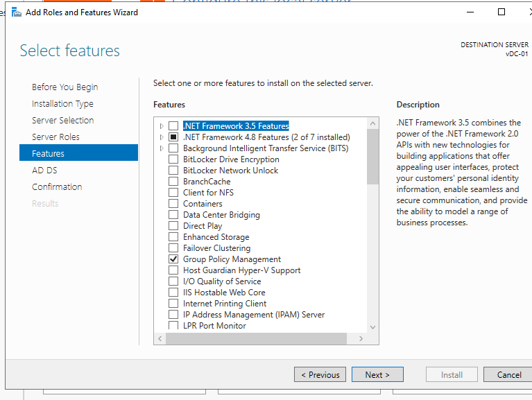The image size is (532, 400).
Task: Check the Client for NFS box
Action: click(173, 193)
